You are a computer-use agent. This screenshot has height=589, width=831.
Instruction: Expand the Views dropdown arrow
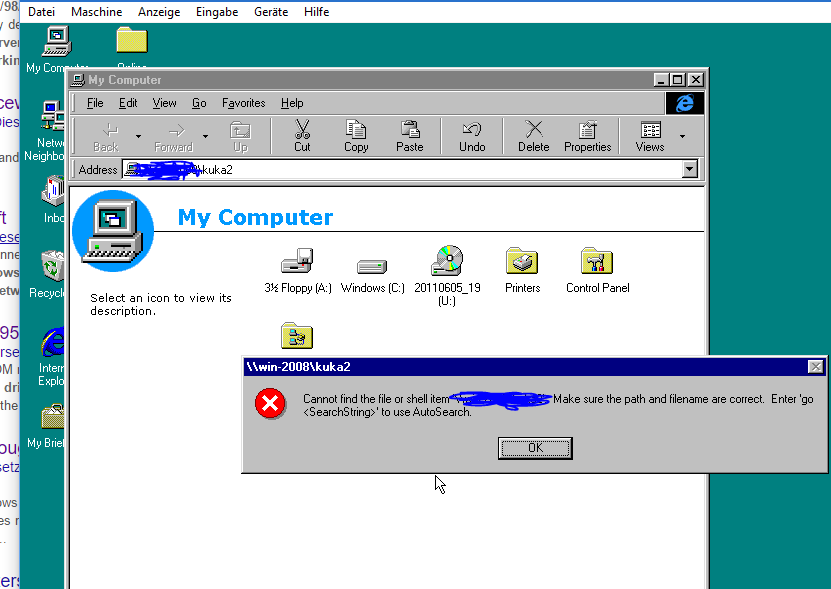coord(682,136)
